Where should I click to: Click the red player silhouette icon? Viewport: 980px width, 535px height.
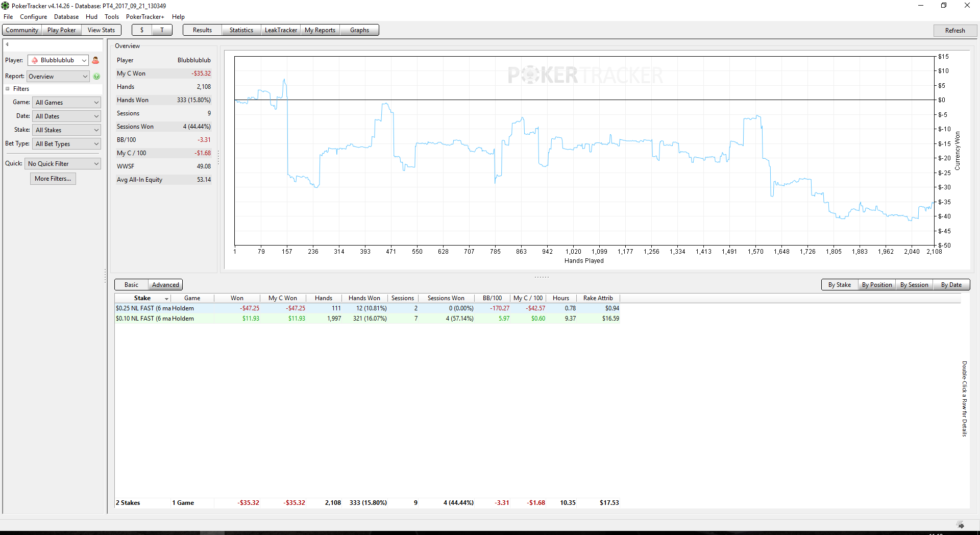click(95, 60)
